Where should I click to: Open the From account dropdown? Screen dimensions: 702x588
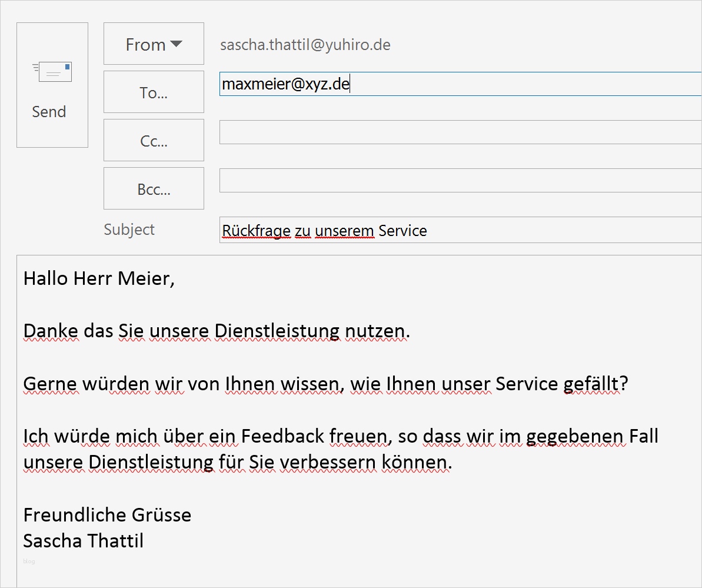pos(176,44)
